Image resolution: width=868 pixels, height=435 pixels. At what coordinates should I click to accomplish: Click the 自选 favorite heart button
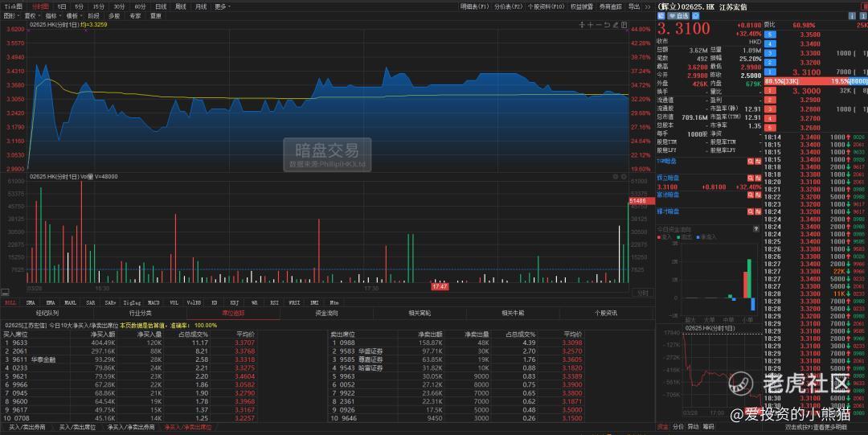678,16
